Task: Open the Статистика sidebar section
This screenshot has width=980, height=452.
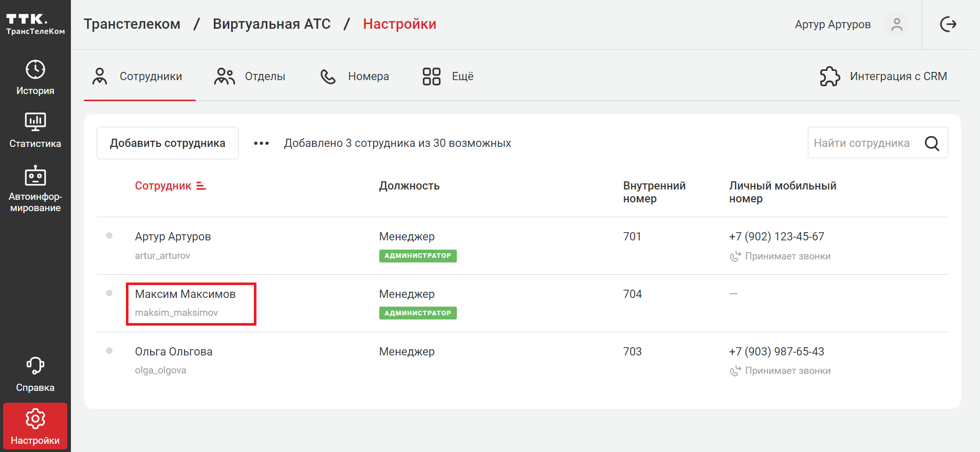Action: 35,130
